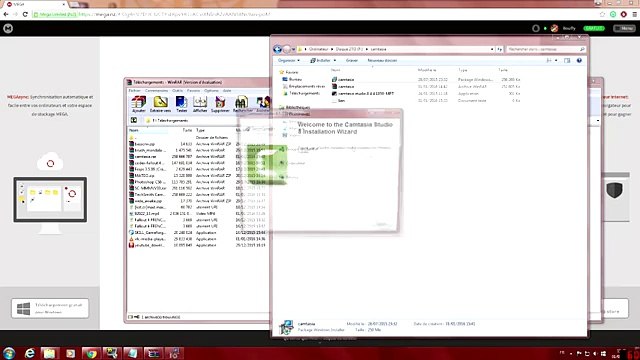
Task: Open Explorer help question mark icon
Action: (x=579, y=60)
